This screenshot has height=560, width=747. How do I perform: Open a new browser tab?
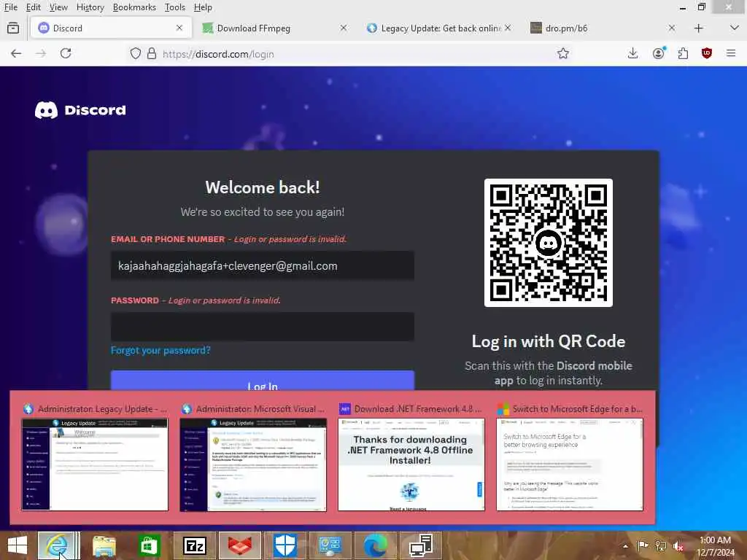tap(698, 28)
